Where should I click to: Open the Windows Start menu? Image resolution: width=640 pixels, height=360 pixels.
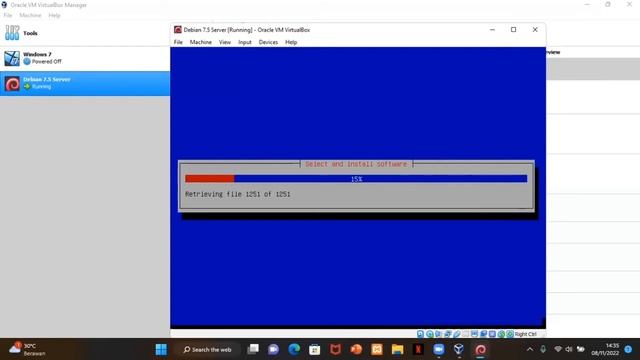pos(161,349)
